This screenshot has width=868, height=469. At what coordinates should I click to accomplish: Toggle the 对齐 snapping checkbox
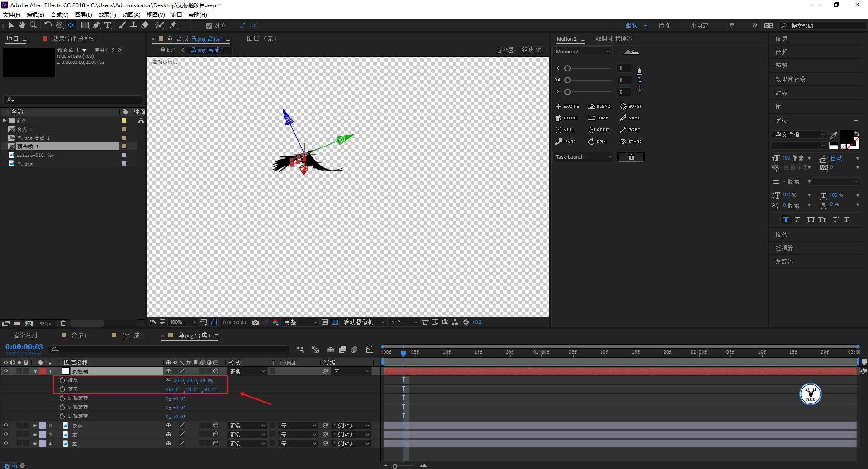[209, 26]
